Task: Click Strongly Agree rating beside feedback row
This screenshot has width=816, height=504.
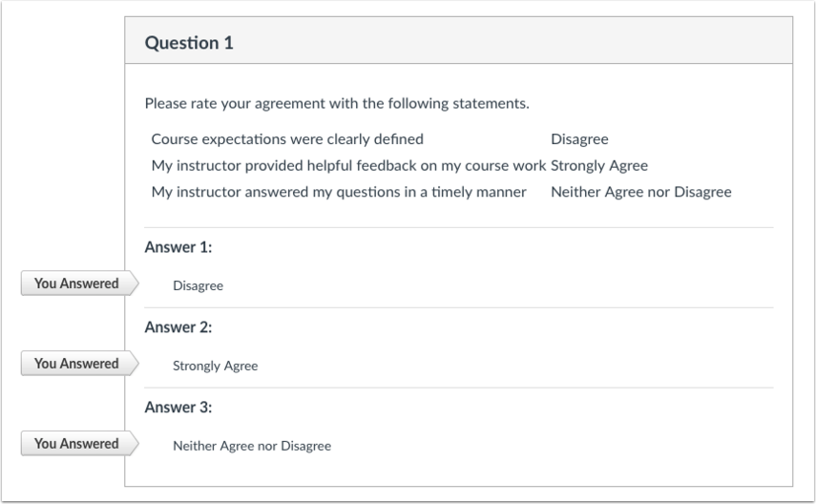Action: point(599,165)
